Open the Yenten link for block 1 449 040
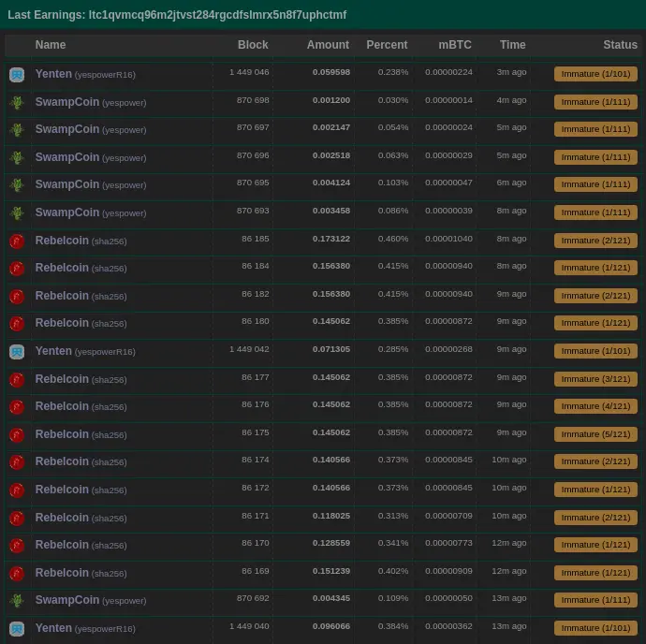Viewport: 646px width, 644px height. coord(53,628)
